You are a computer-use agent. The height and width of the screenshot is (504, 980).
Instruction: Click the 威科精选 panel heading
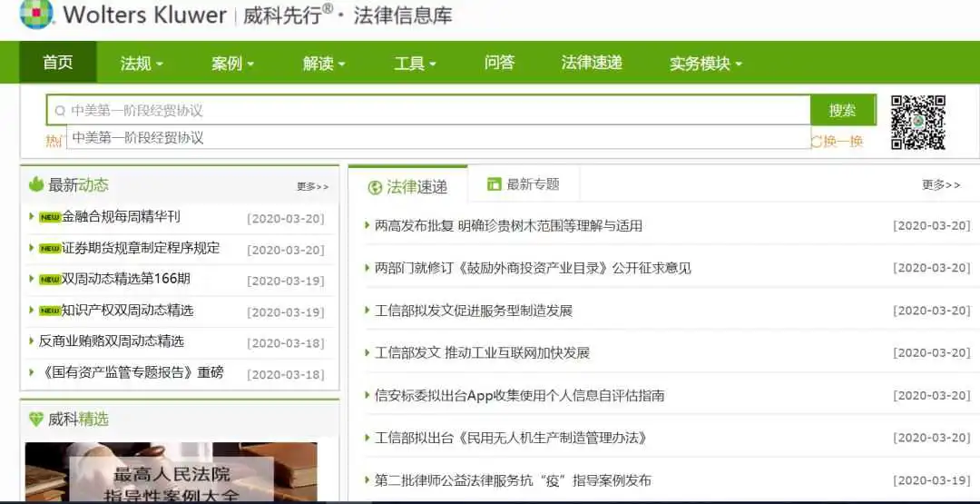click(x=78, y=419)
